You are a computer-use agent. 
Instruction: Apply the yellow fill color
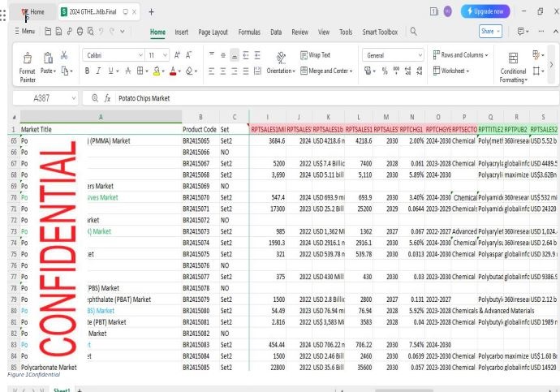pos(157,71)
